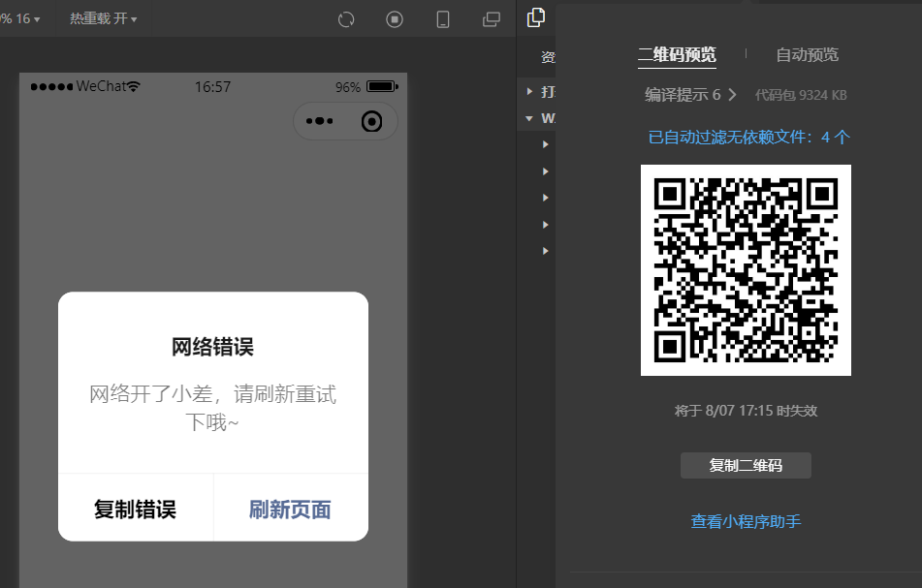Image resolution: width=922 pixels, height=588 pixels.
Task: Click the 代码包 9324 KB text
Action: click(801, 95)
